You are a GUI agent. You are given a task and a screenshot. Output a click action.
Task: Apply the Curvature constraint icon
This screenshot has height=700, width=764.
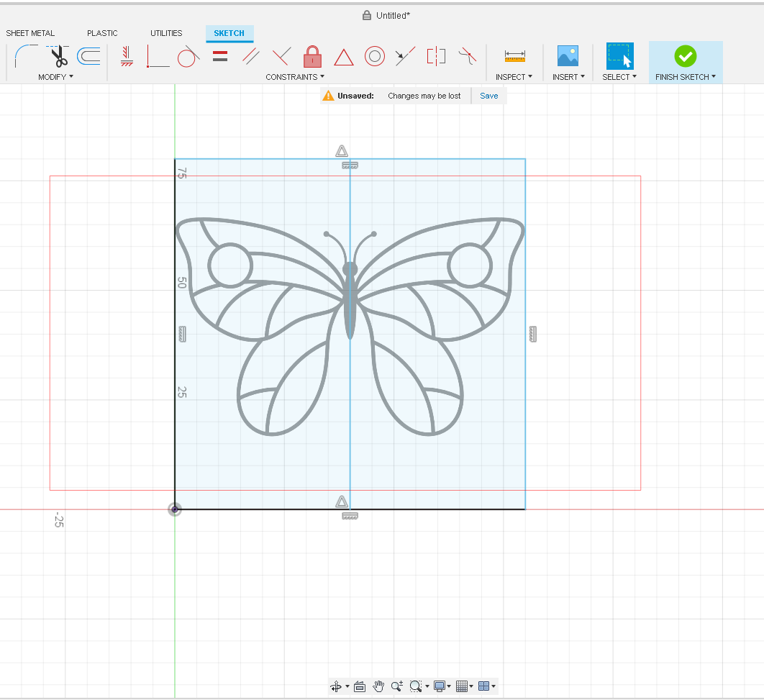468,57
